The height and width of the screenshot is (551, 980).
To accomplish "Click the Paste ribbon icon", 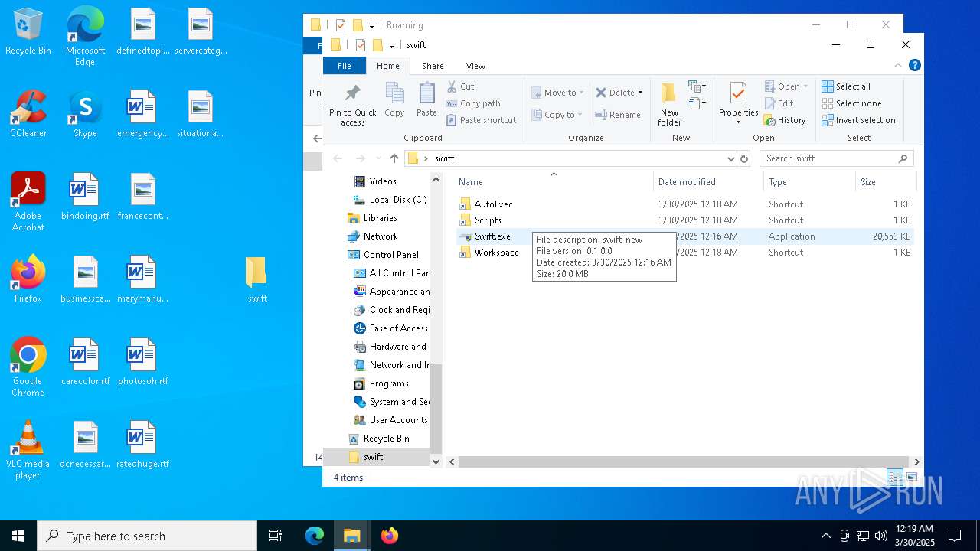I will click(426, 99).
